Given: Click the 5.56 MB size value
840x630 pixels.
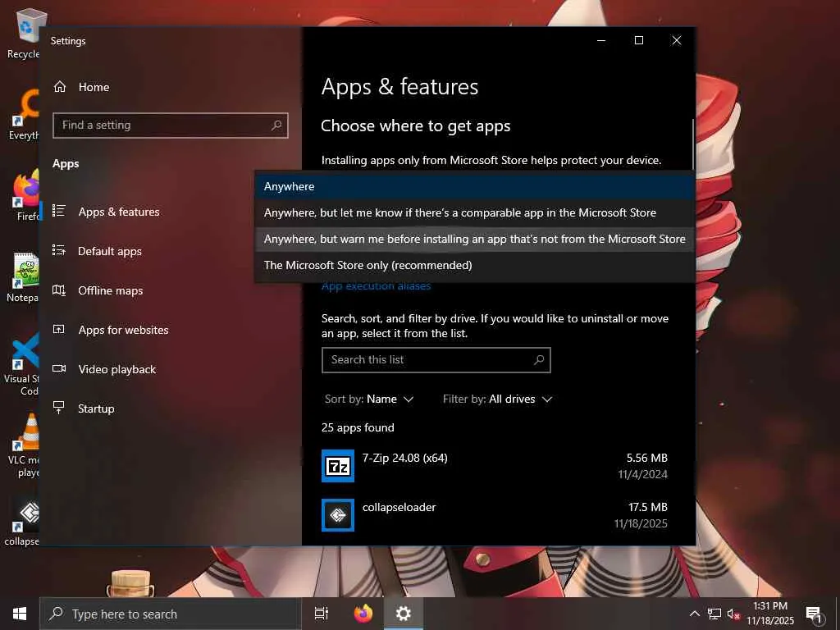Looking at the screenshot, I should pos(647,458).
